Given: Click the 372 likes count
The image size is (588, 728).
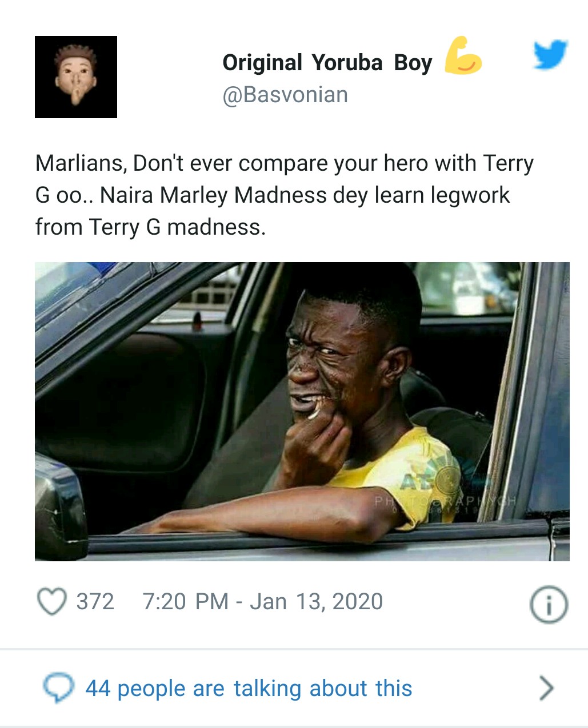Looking at the screenshot, I should click(x=95, y=602).
